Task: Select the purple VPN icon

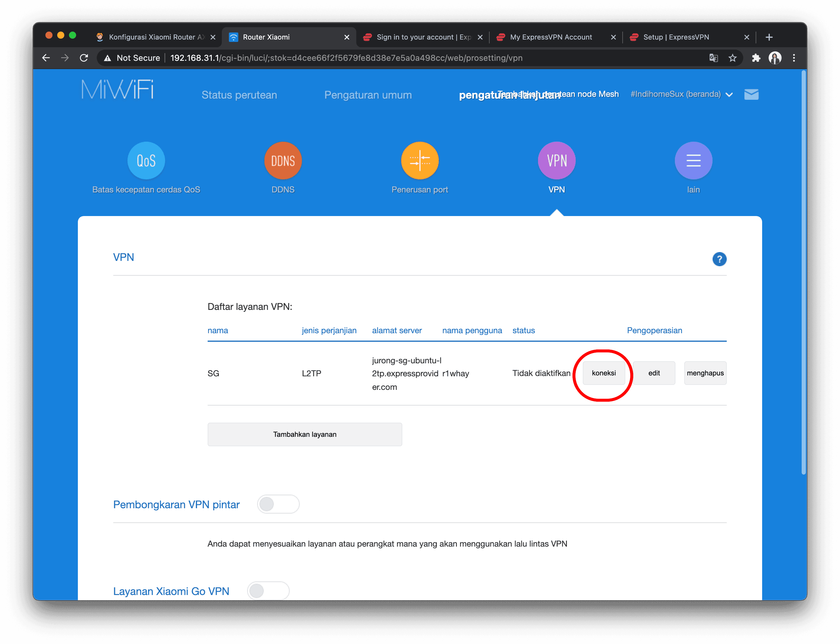Action: pyautogui.click(x=556, y=161)
